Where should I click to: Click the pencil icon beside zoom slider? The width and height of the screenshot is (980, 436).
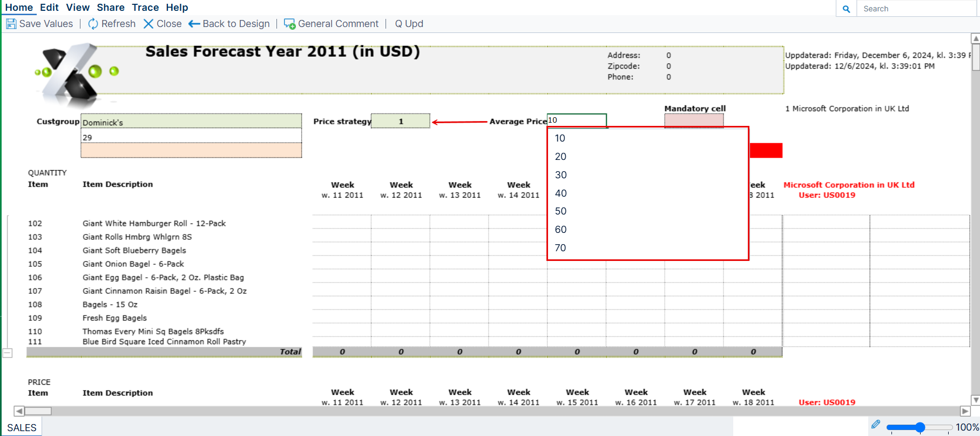(875, 425)
